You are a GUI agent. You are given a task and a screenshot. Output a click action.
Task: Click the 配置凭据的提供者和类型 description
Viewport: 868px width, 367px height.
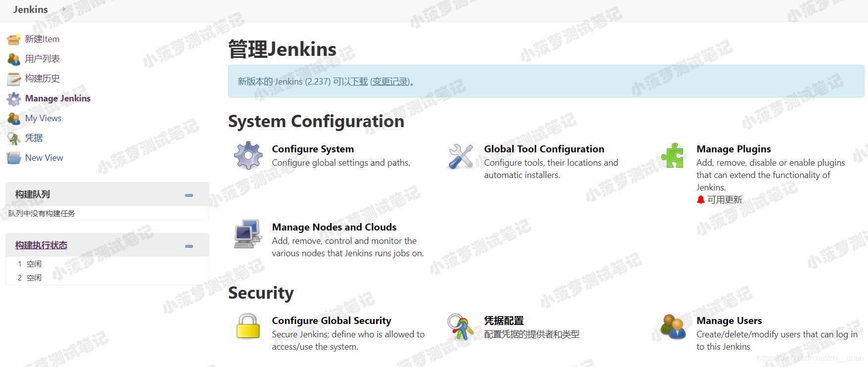(x=531, y=334)
